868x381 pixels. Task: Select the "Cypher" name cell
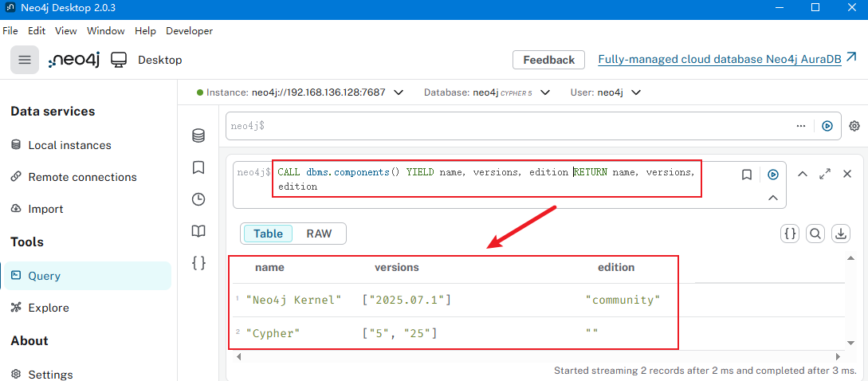click(273, 333)
